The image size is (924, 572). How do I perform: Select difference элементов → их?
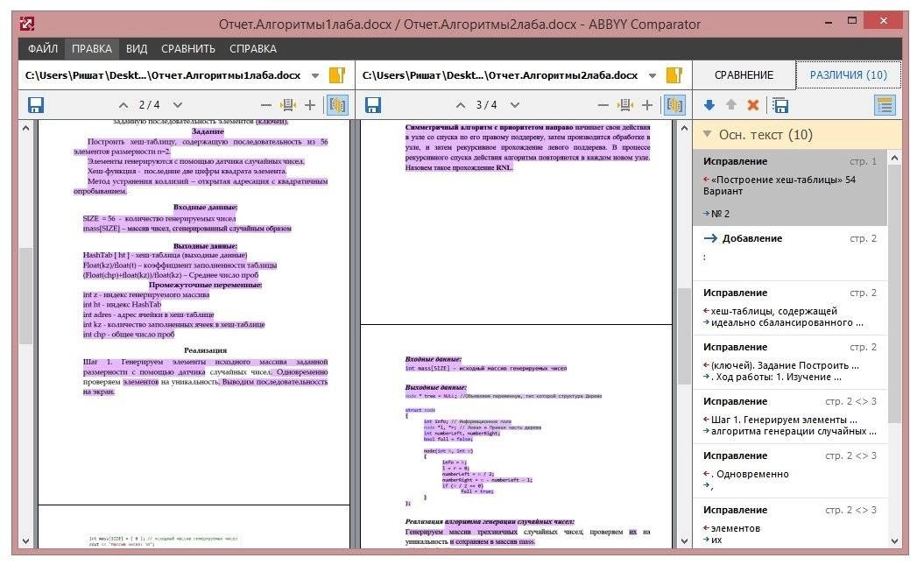[x=790, y=524]
